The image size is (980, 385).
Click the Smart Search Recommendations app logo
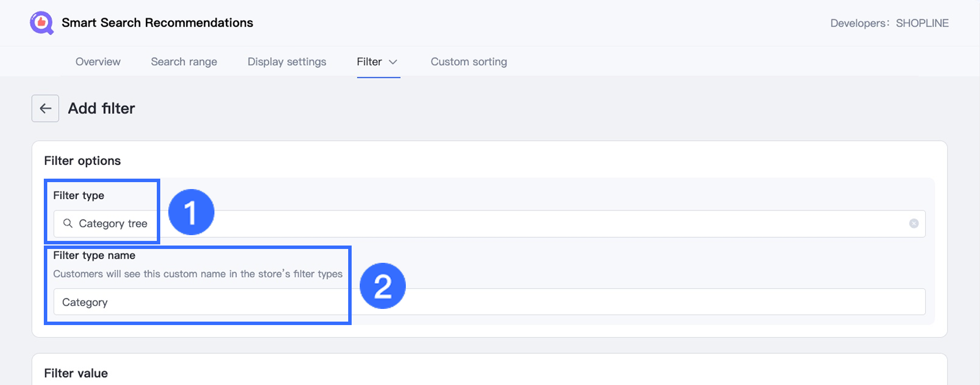click(x=42, y=23)
